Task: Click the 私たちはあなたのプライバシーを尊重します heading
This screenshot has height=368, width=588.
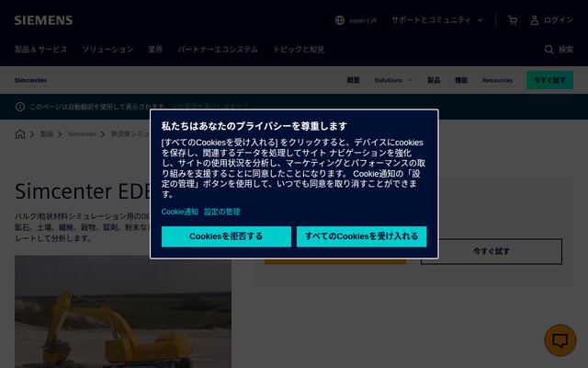Action: 254,126
